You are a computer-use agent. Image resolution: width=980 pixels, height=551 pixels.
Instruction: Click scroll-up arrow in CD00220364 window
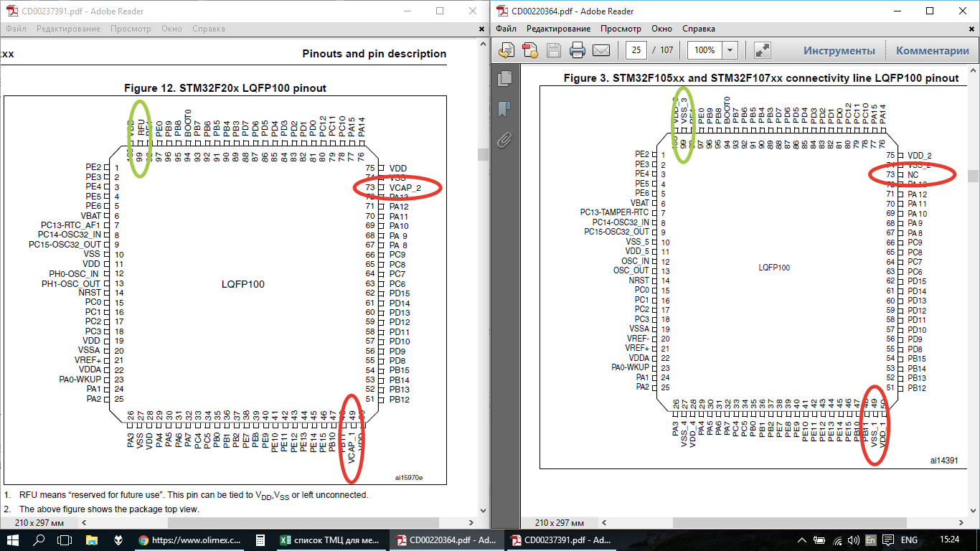[973, 70]
